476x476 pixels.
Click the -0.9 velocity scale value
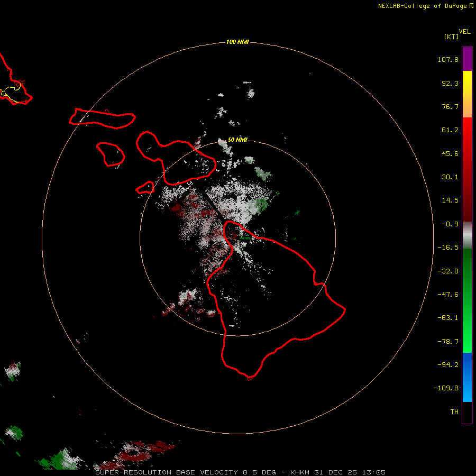450,224
